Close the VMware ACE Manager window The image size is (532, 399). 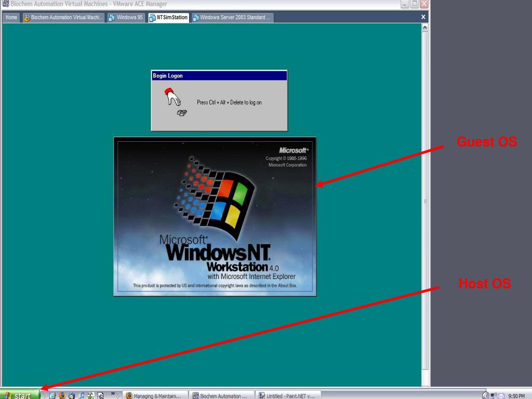[424, 4]
